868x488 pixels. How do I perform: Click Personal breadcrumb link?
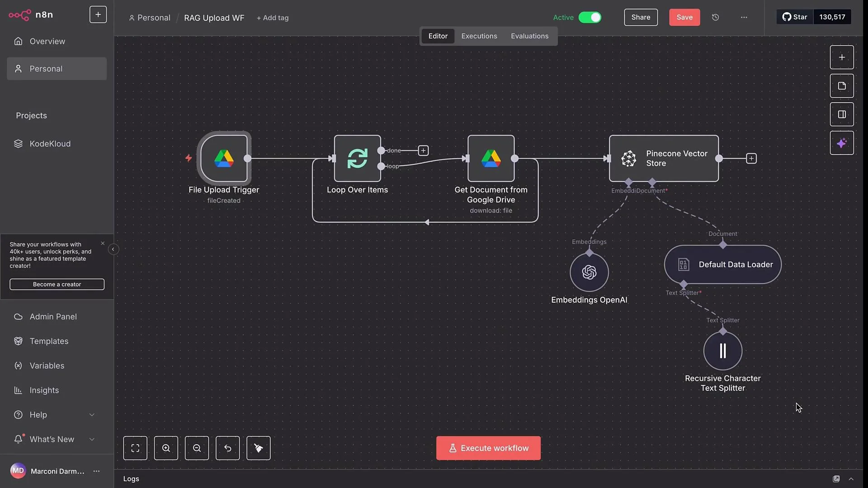[x=150, y=18]
